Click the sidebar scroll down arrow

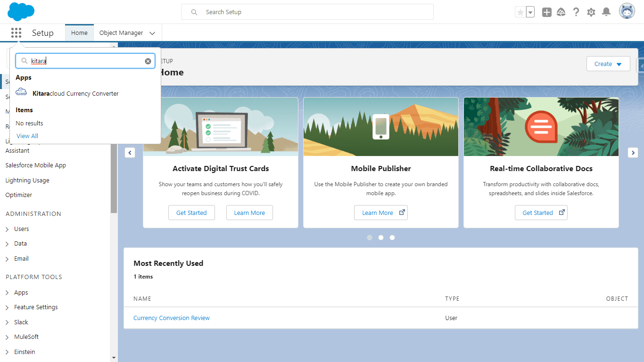click(x=114, y=358)
